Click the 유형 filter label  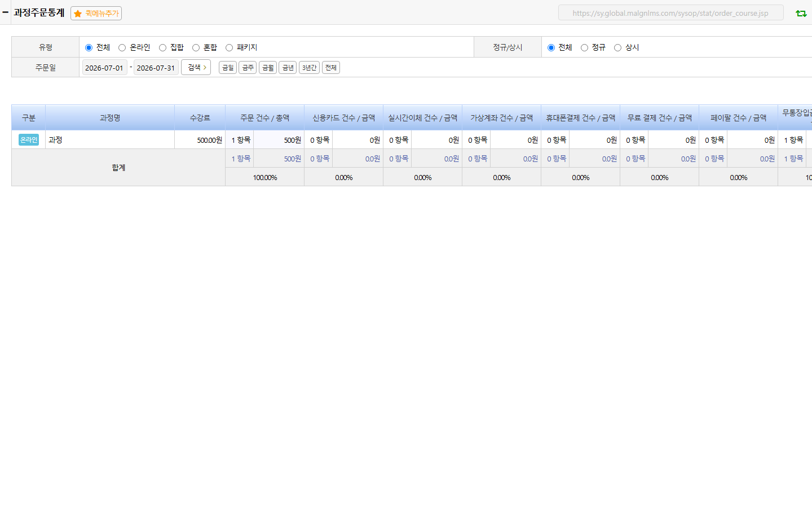(46, 47)
